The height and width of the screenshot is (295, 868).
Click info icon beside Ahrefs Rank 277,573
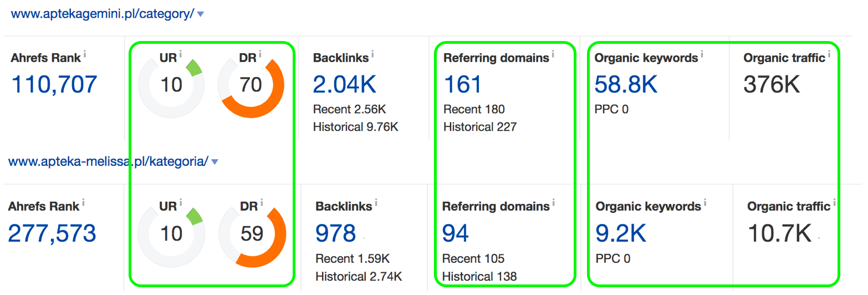click(x=83, y=203)
